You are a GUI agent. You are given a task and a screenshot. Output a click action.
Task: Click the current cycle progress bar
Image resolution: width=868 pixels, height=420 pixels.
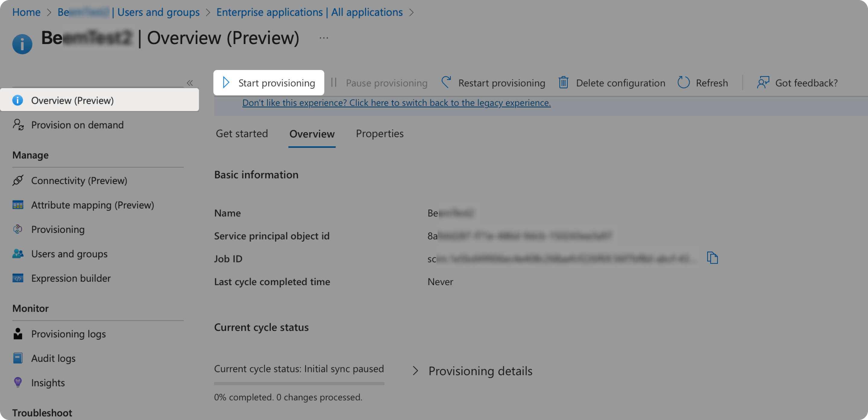pyautogui.click(x=299, y=383)
